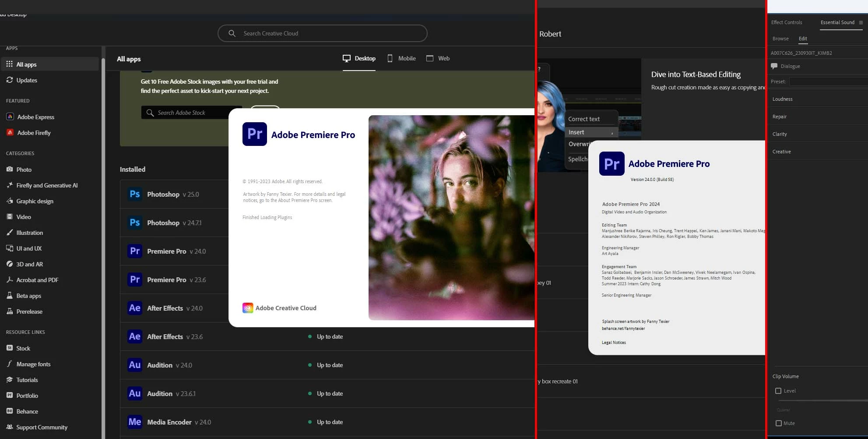Image resolution: width=868 pixels, height=439 pixels.
Task: Click Version 24.0.0 (Build 58) text
Action: tap(652, 180)
